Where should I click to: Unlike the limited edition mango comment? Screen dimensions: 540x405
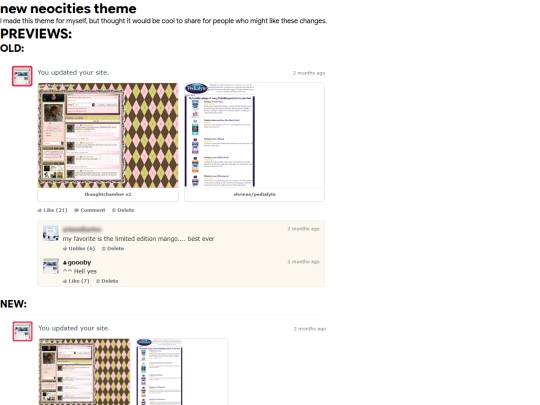(x=79, y=248)
